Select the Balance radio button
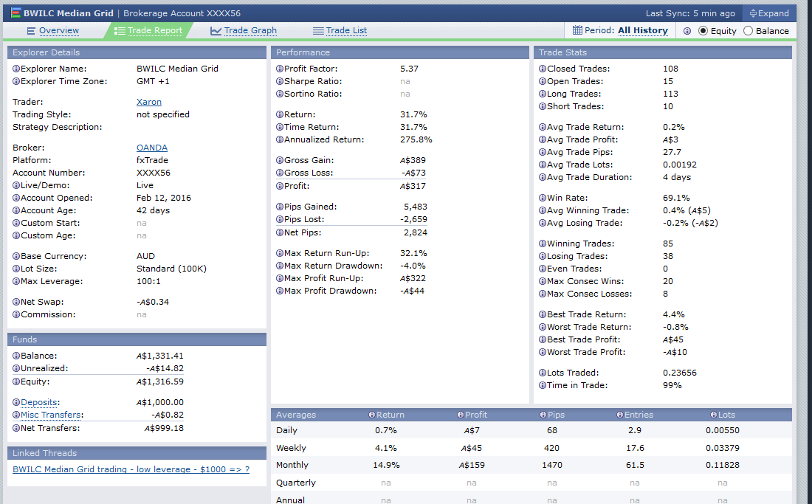 (748, 31)
